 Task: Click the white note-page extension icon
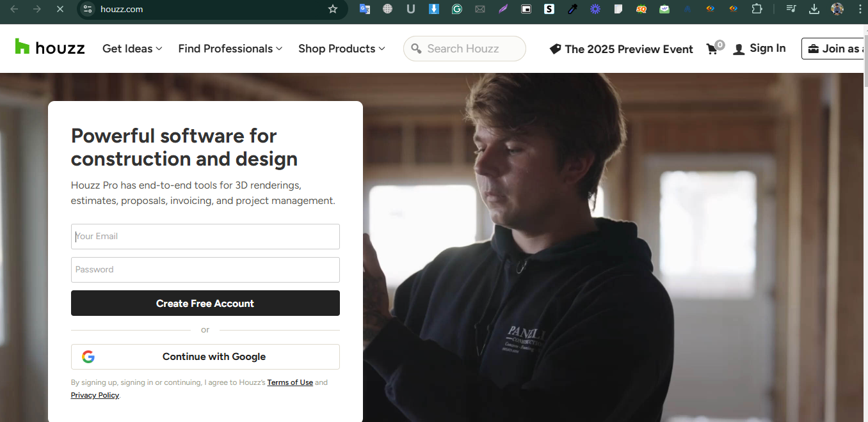(618, 9)
